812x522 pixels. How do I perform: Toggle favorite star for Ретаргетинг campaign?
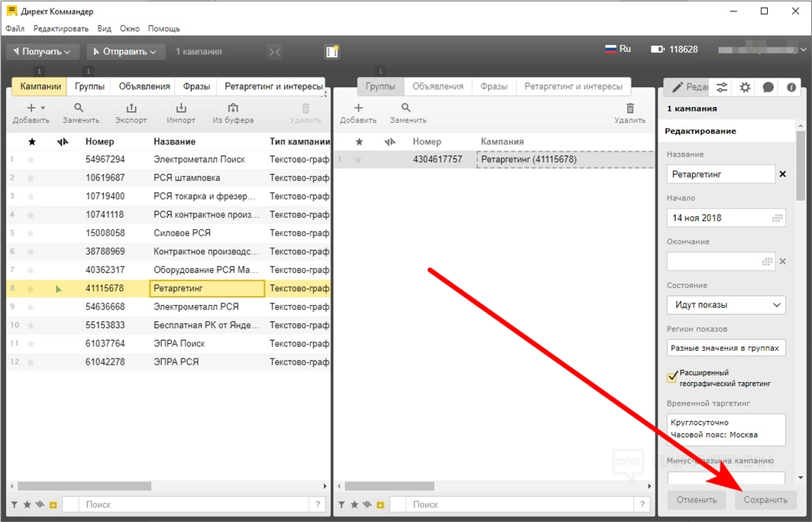click(31, 288)
